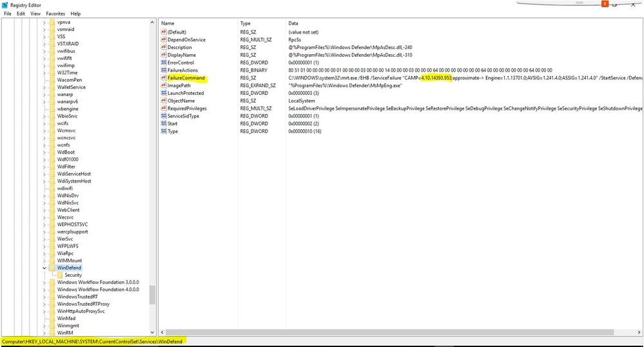Expand the WdNisSvc tree node
Viewport: 644px width, 347px height.
[44, 203]
